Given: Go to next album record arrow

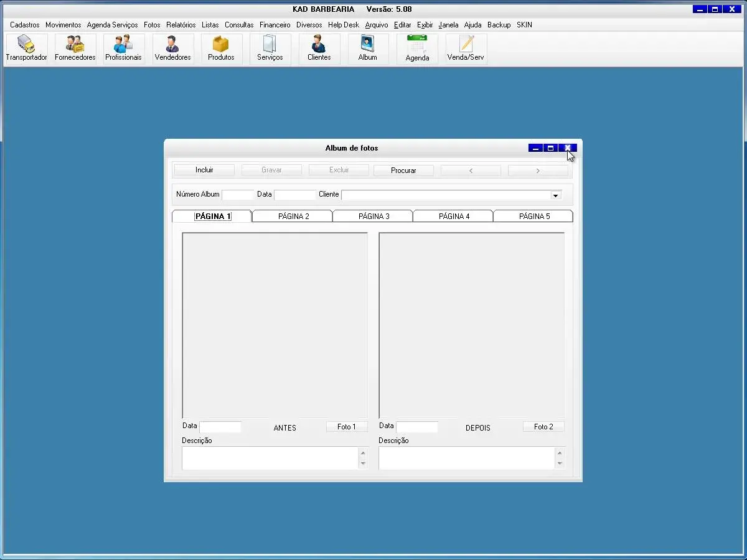Looking at the screenshot, I should pyautogui.click(x=538, y=170).
